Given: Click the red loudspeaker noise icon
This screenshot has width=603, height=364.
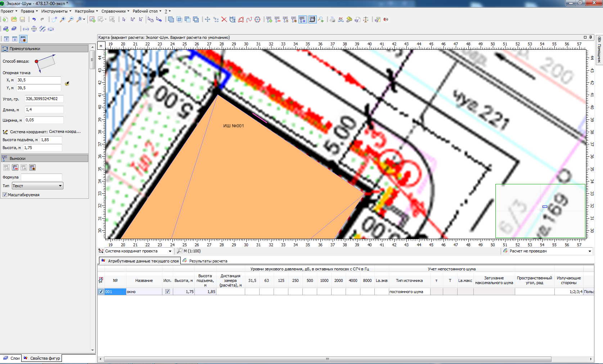Looking at the screenshot, I should point(386,19).
